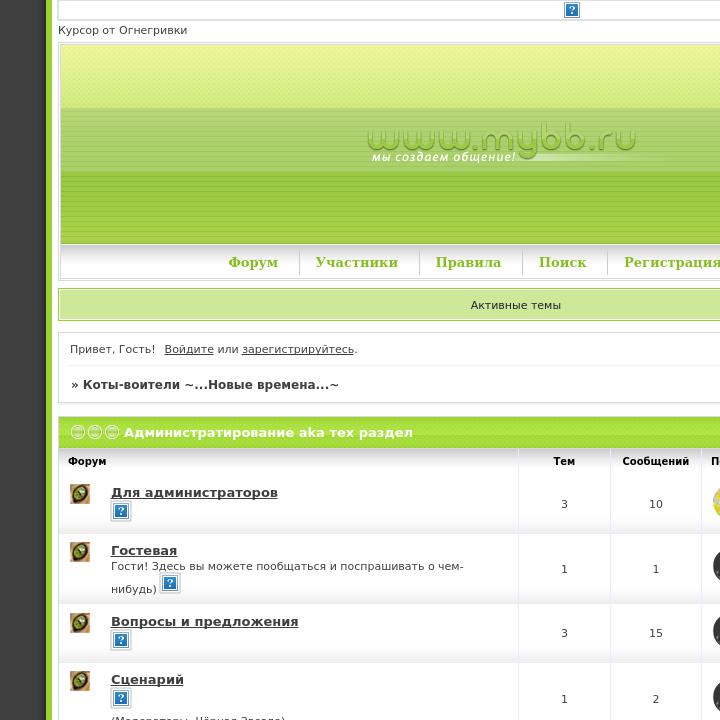Click the mybb.ru banner logo
The image size is (720, 720).
pyautogui.click(x=501, y=141)
